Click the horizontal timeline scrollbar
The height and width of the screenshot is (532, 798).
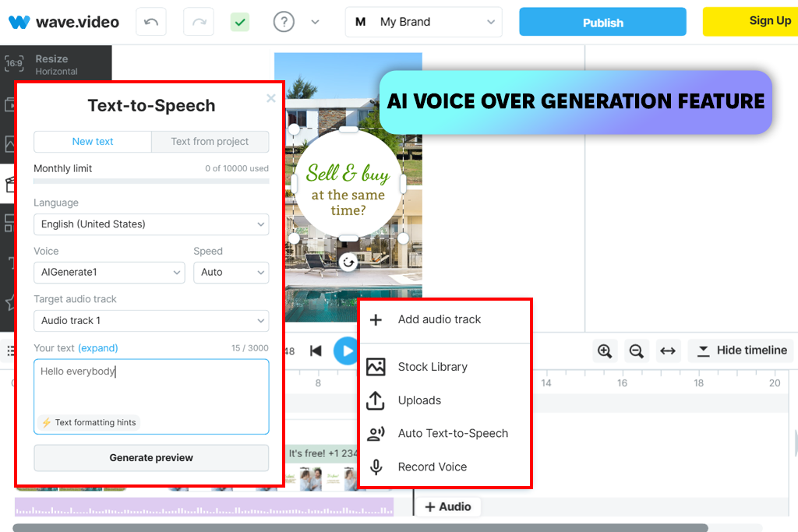(360, 528)
